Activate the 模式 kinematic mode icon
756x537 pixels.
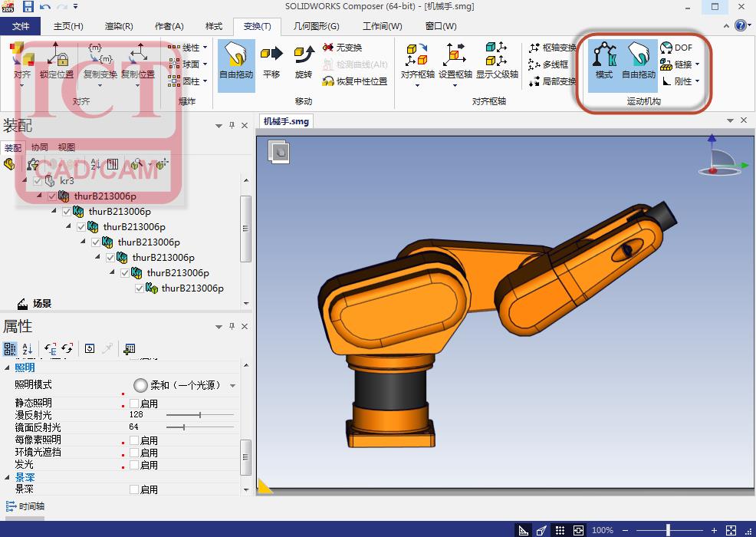coord(604,60)
